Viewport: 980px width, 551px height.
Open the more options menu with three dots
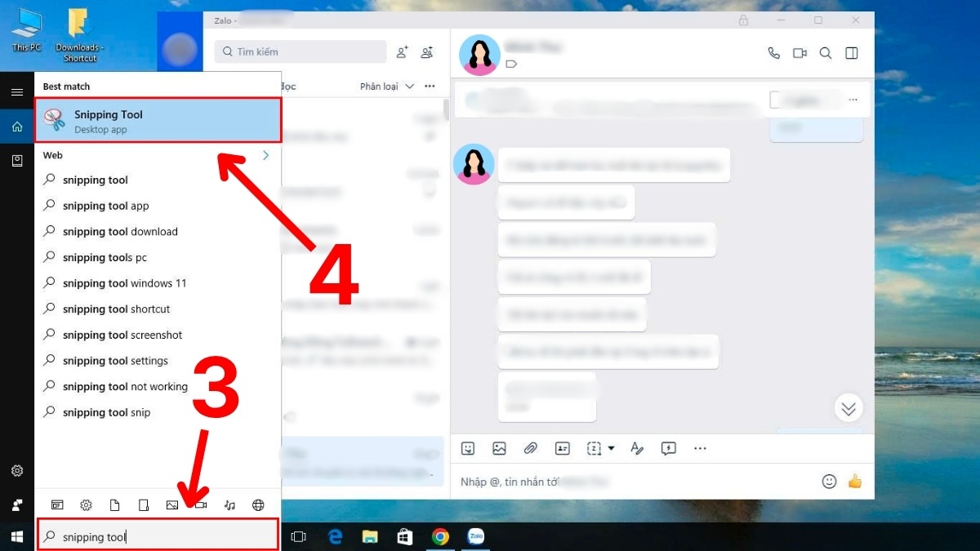tap(700, 448)
